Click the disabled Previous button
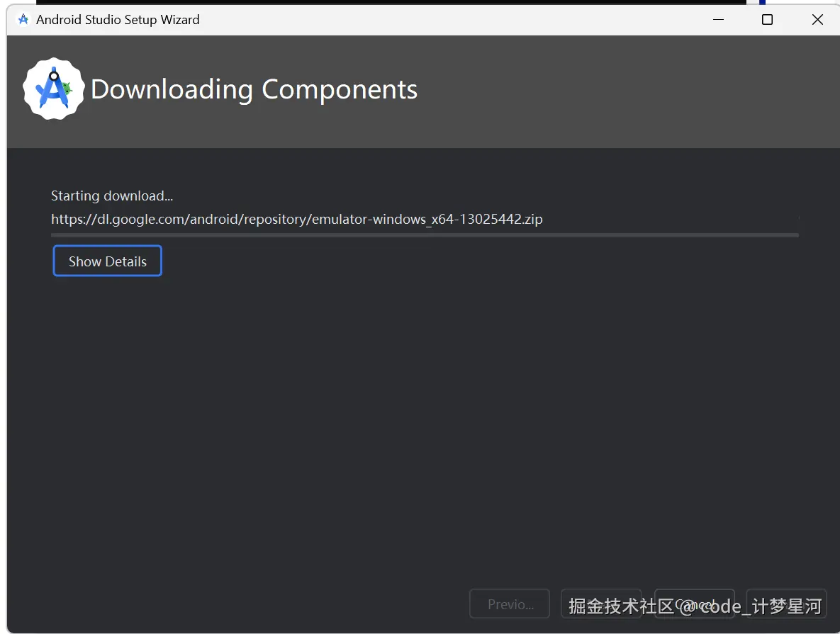840x634 pixels. (x=510, y=604)
